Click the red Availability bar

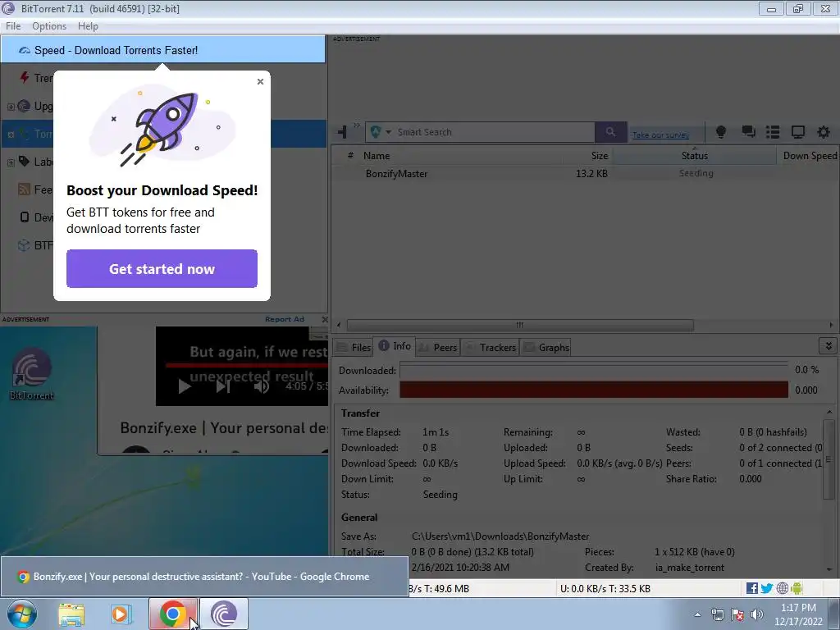pyautogui.click(x=594, y=390)
